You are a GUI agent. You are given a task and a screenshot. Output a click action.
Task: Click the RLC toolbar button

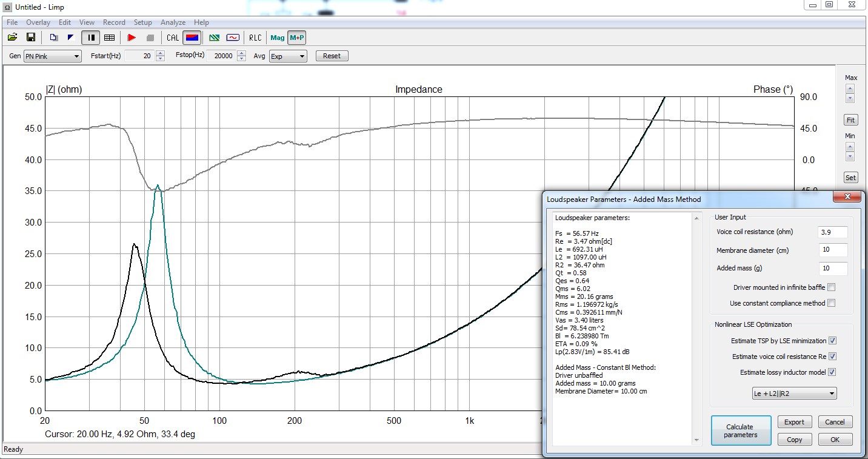point(255,38)
